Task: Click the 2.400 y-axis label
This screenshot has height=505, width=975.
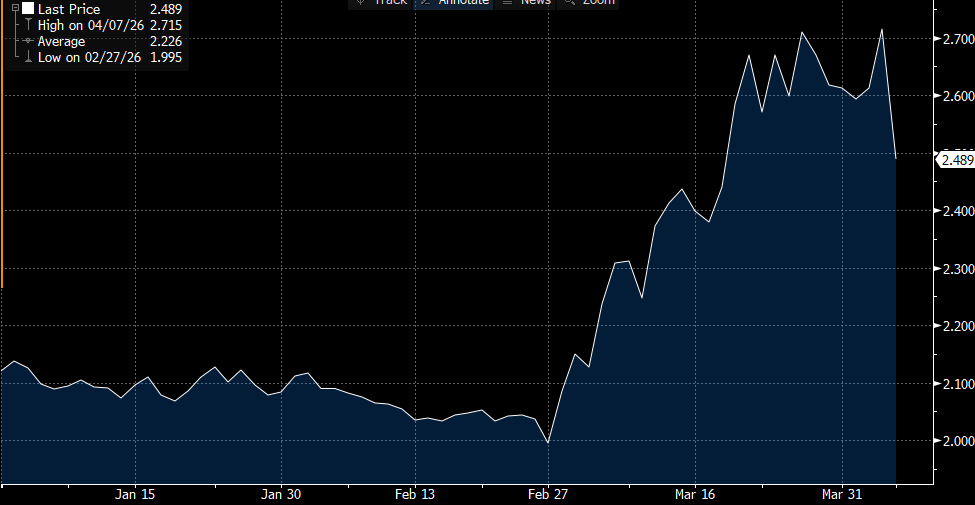Action: [x=958, y=211]
